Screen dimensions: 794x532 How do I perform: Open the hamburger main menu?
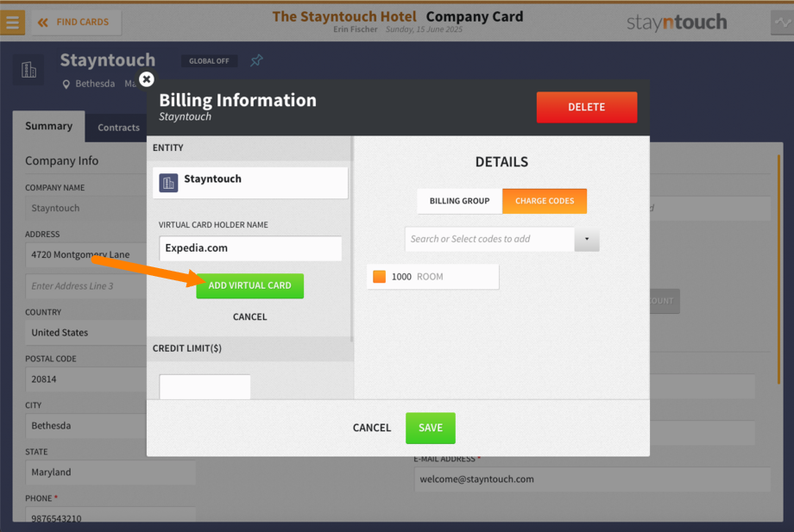tap(12, 22)
